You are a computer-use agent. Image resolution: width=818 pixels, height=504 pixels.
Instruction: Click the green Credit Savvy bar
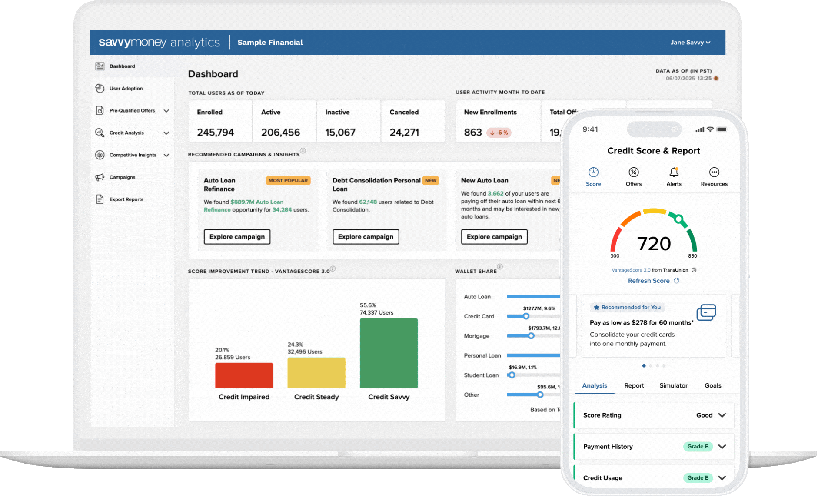[x=389, y=353]
